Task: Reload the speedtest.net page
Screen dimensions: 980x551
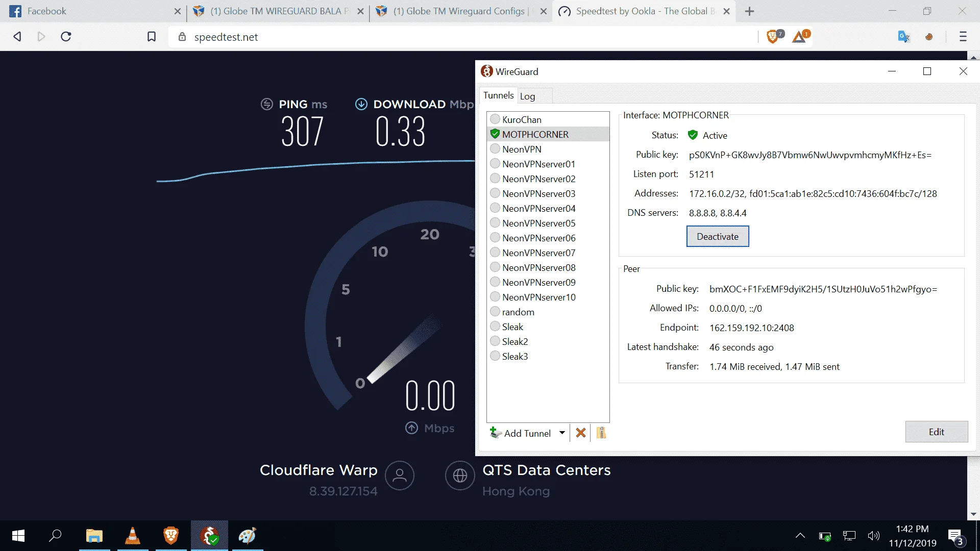Action: (x=66, y=37)
